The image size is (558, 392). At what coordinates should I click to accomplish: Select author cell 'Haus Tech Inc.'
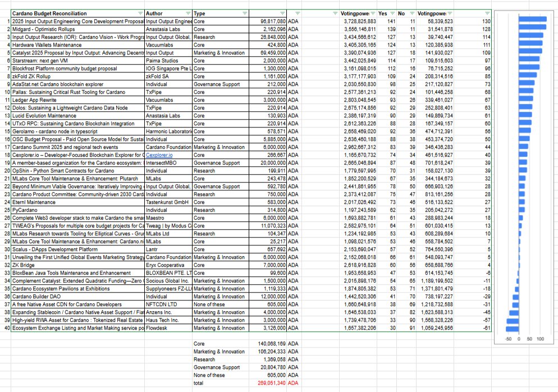click(168, 320)
